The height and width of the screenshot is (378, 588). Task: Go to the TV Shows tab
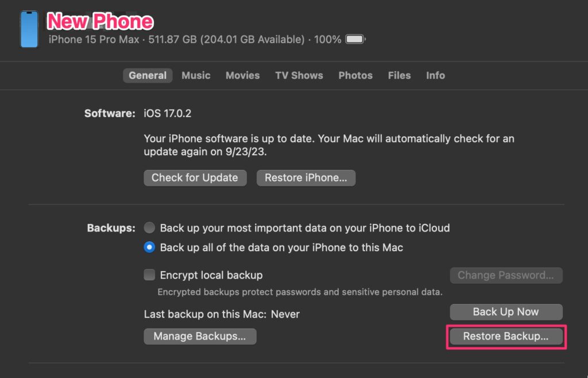[299, 75]
